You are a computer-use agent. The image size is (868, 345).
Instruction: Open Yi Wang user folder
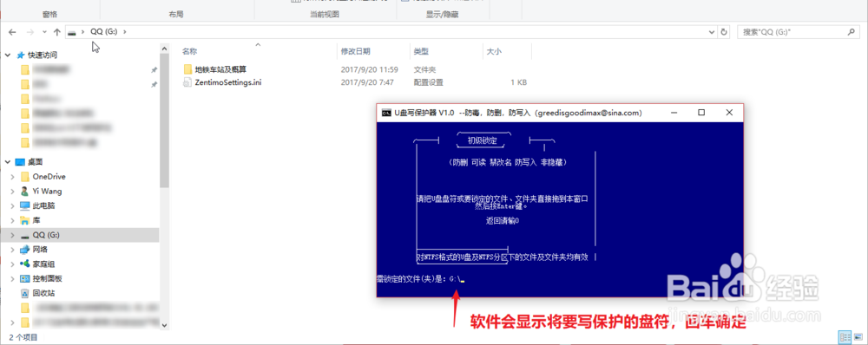(47, 192)
